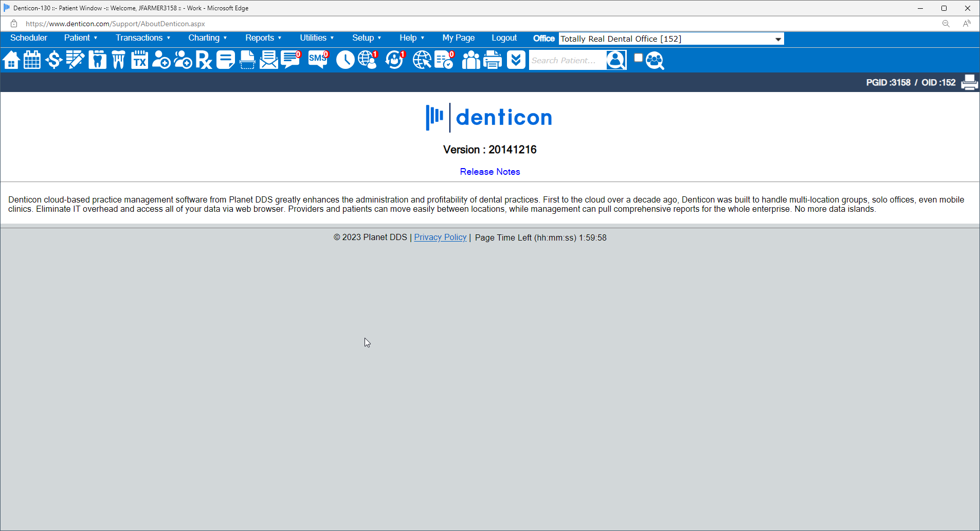Open the advanced group search magnifier icon
The width and height of the screenshot is (980, 531).
tap(655, 61)
